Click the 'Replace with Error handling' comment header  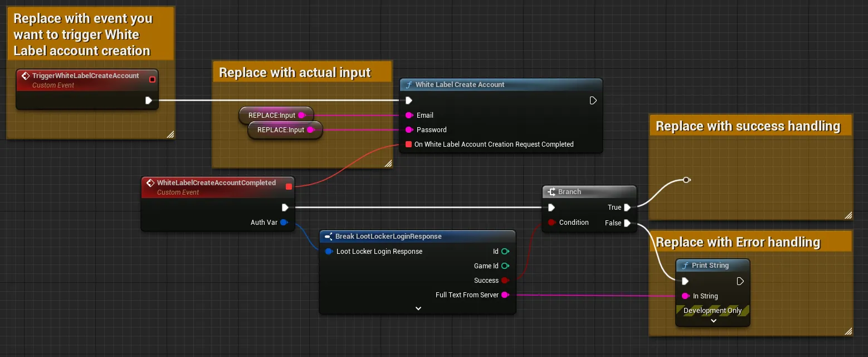[x=751, y=242]
